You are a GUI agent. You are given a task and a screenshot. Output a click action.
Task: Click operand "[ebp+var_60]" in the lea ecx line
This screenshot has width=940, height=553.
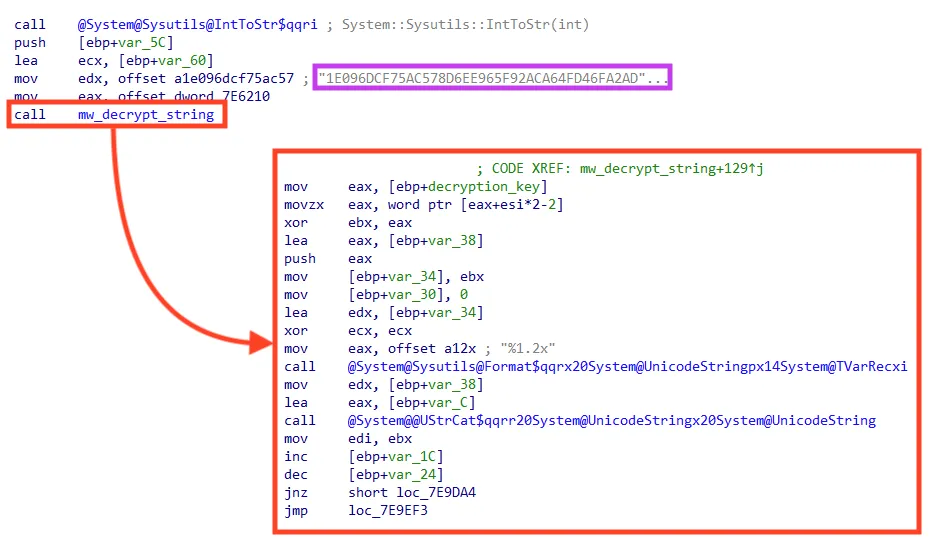[x=166, y=61]
